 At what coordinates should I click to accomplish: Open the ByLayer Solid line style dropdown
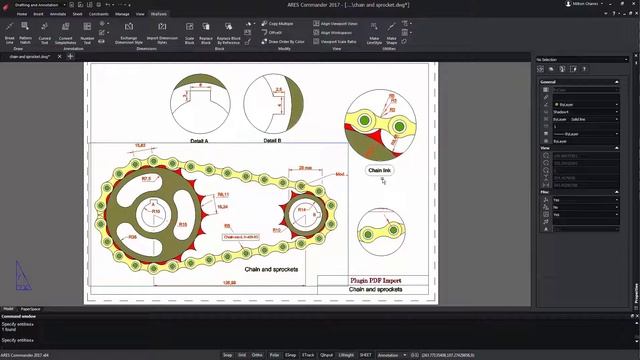[x=586, y=119]
